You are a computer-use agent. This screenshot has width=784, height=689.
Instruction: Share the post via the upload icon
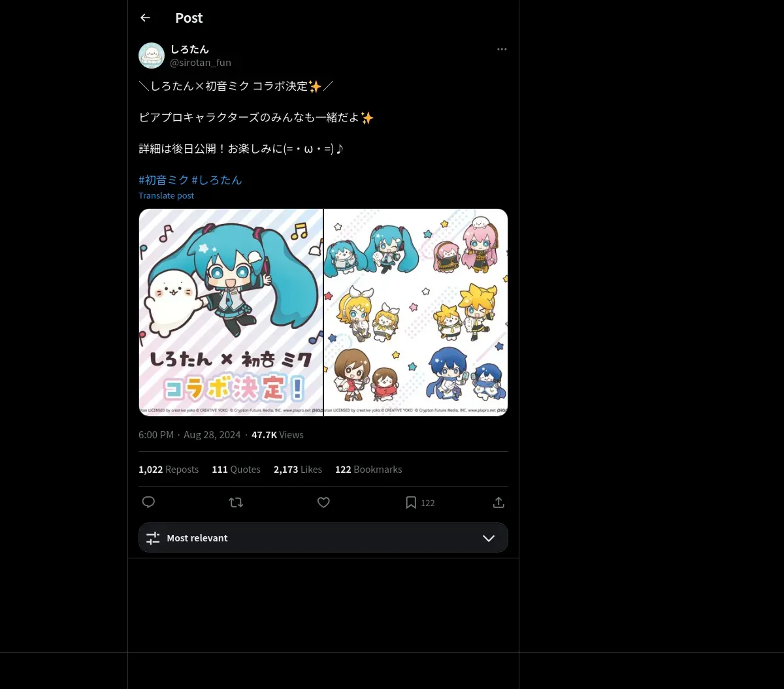[x=498, y=502]
